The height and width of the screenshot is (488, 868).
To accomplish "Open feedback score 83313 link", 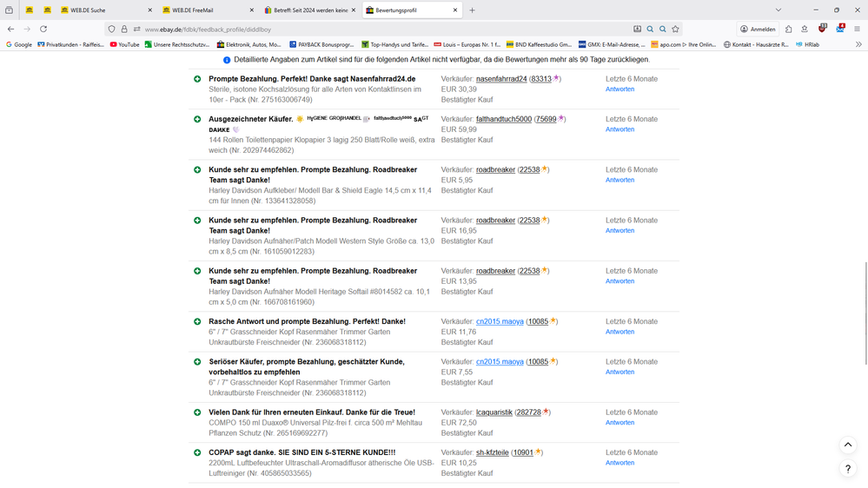I will pos(540,79).
